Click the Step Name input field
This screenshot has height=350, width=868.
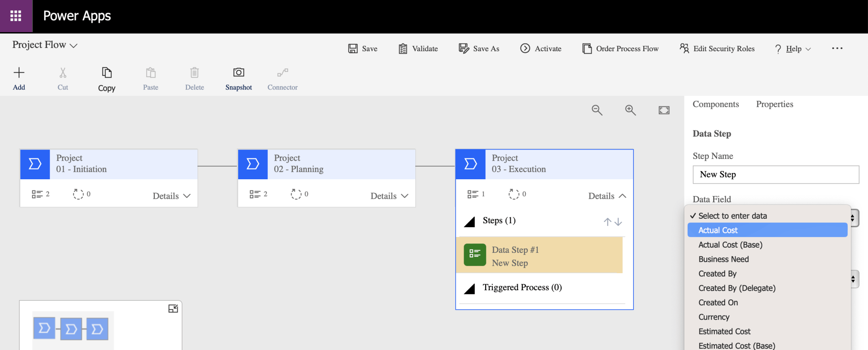[775, 174]
